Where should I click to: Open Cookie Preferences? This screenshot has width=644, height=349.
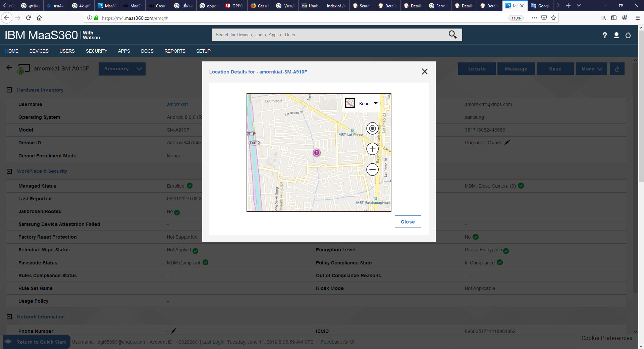[x=607, y=338]
